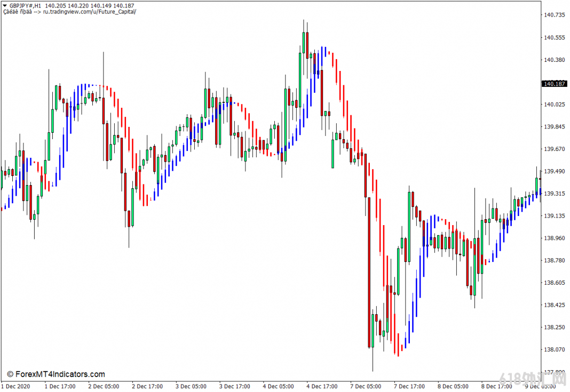Click the 1 Dec 2020 time label

pyautogui.click(x=15, y=386)
